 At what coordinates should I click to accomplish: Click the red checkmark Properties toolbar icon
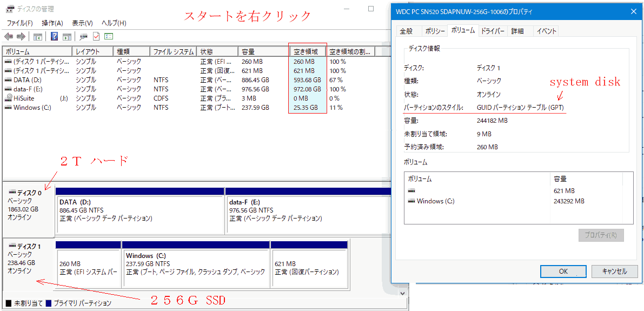(x=96, y=36)
